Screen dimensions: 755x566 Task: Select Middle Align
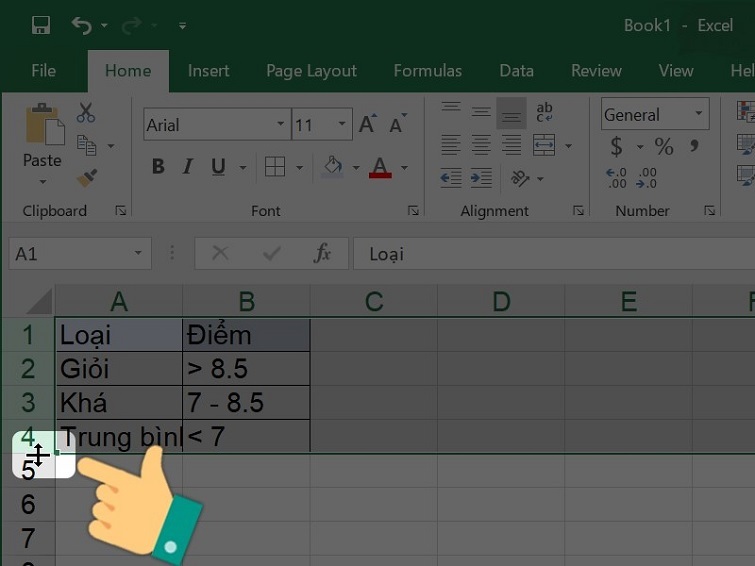coord(481,112)
